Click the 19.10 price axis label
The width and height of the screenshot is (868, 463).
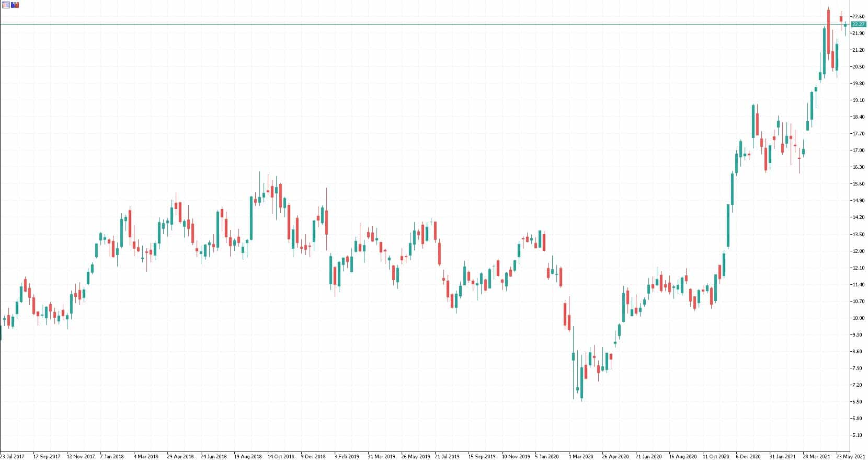[858, 100]
